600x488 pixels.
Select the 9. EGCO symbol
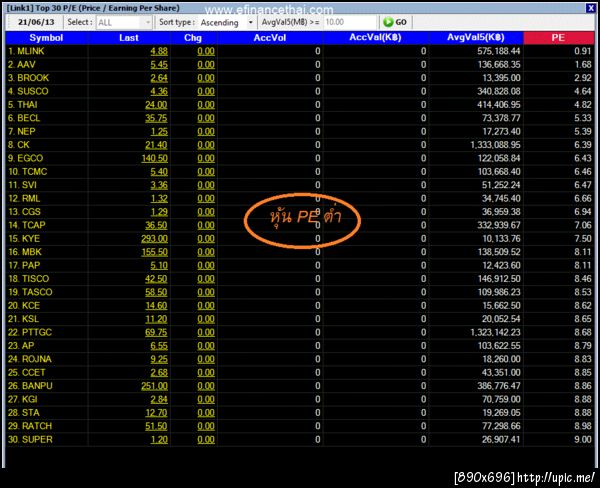(x=25, y=158)
